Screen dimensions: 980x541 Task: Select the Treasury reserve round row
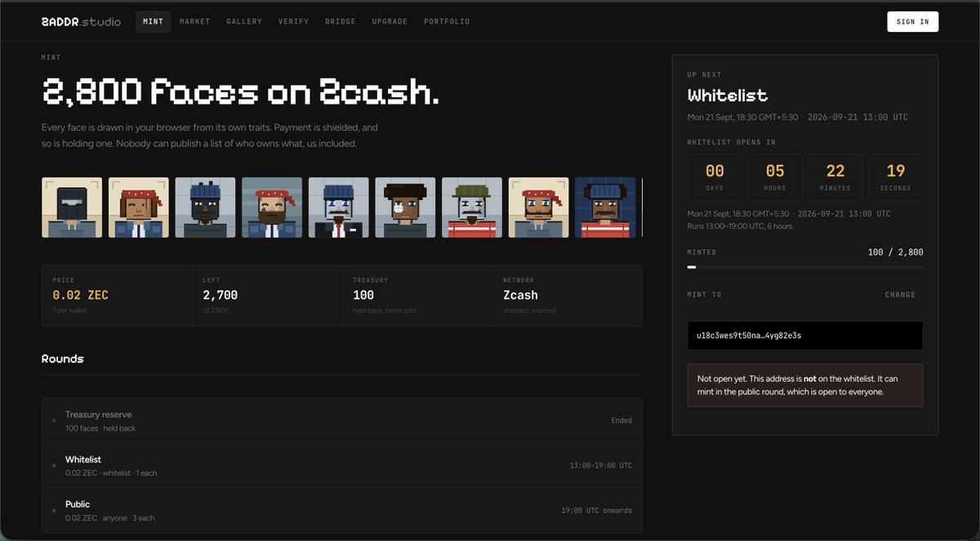pyautogui.click(x=342, y=421)
